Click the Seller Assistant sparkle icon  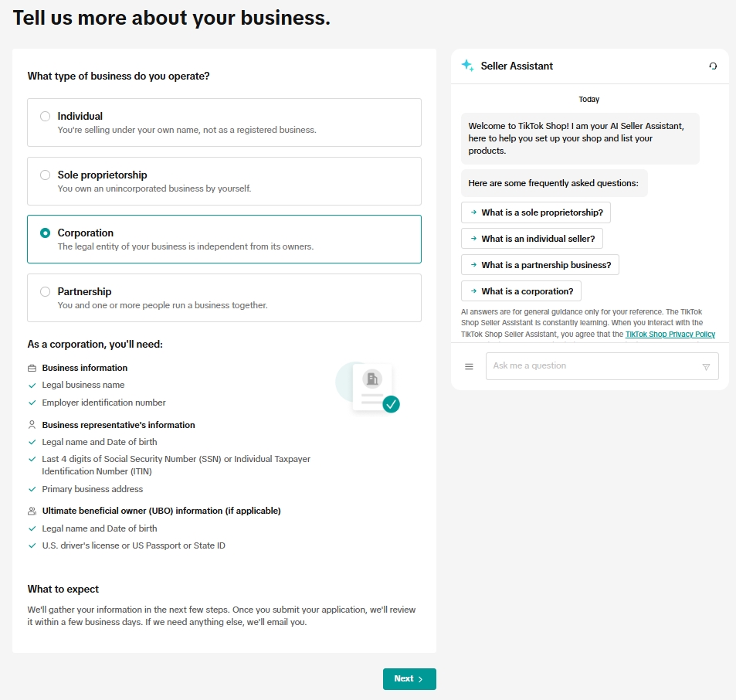coord(467,66)
